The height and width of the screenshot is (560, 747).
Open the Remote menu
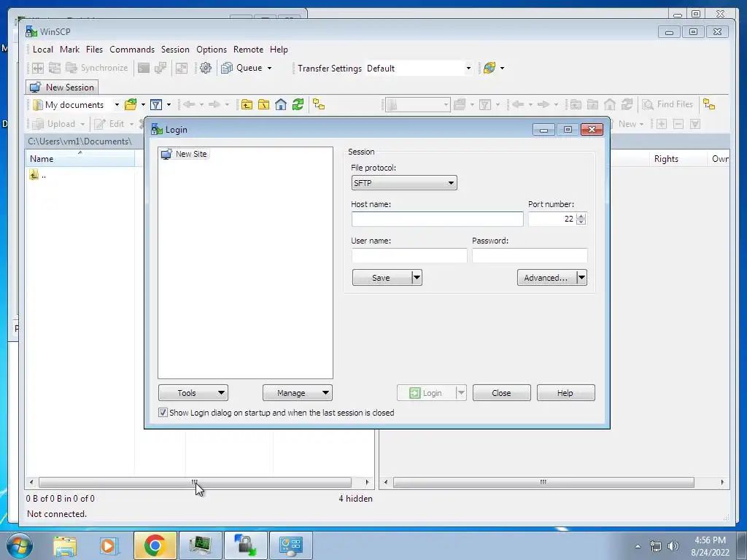[248, 49]
